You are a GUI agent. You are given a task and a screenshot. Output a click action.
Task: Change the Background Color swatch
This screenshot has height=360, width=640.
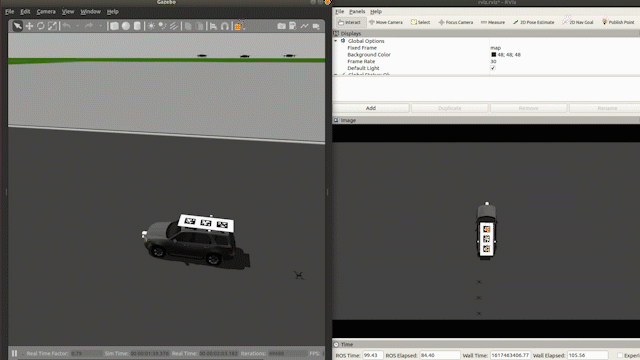(493, 54)
